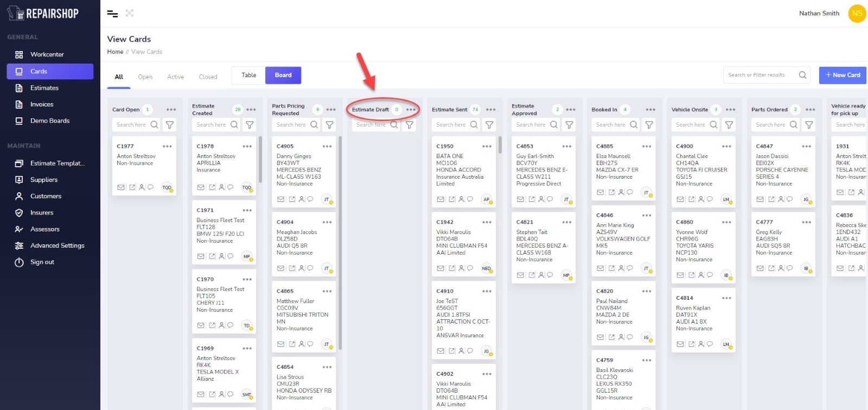
Task: Click the Customers icon in sidebar
Action: [x=19, y=196]
